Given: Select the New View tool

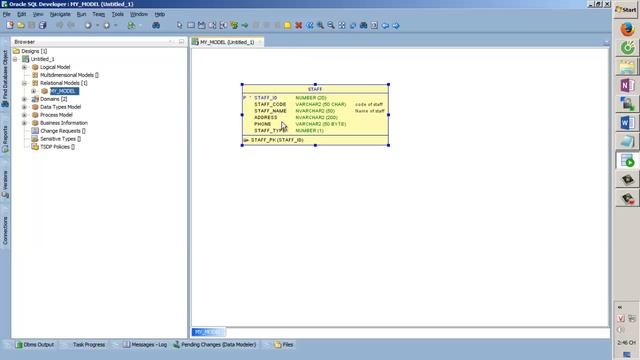Looking at the screenshot, I should pyautogui.click(x=202, y=25).
